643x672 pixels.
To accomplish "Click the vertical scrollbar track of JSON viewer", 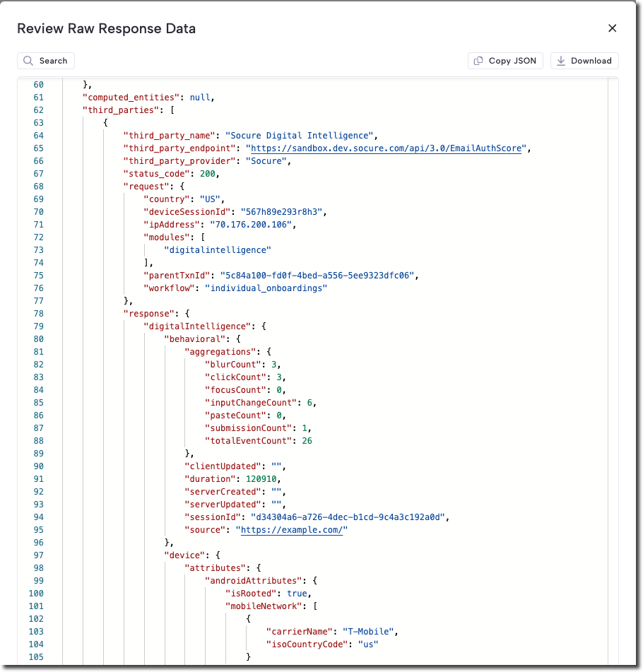I will click(x=613, y=371).
